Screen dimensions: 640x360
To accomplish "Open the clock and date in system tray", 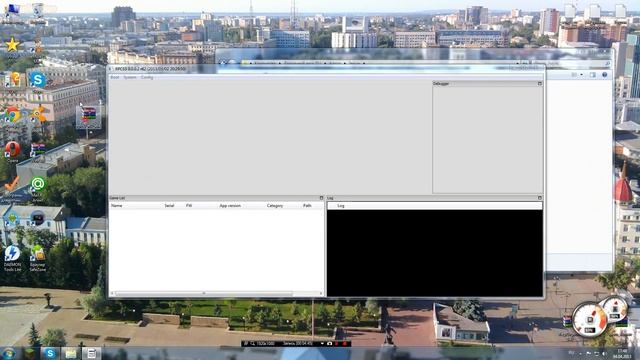I will click(x=623, y=353).
